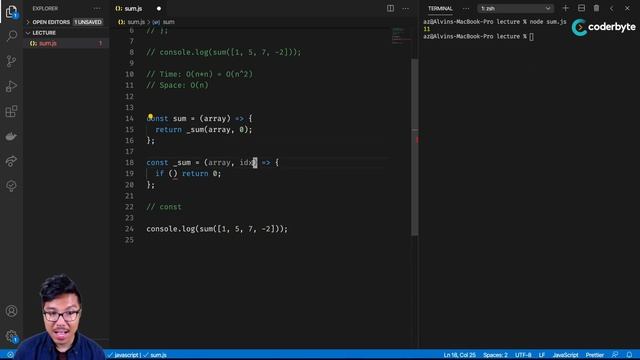Click the Prettier status bar item
This screenshot has height=360, width=640.
click(595, 355)
